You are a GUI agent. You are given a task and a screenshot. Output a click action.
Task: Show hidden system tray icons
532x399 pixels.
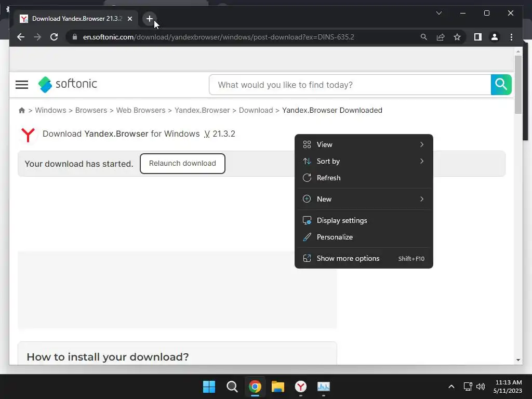tap(451, 387)
